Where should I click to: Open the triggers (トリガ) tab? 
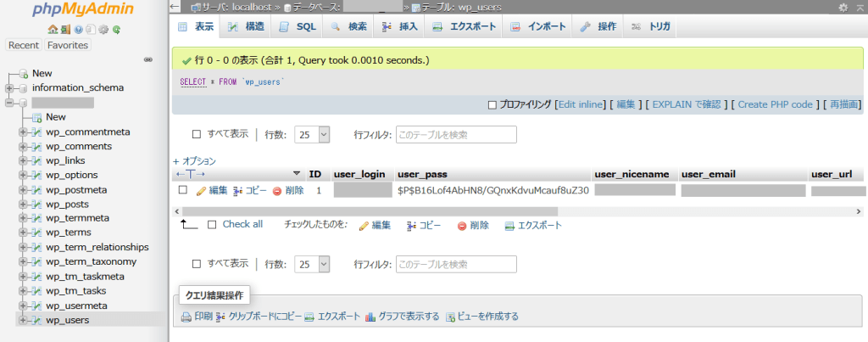point(650,26)
